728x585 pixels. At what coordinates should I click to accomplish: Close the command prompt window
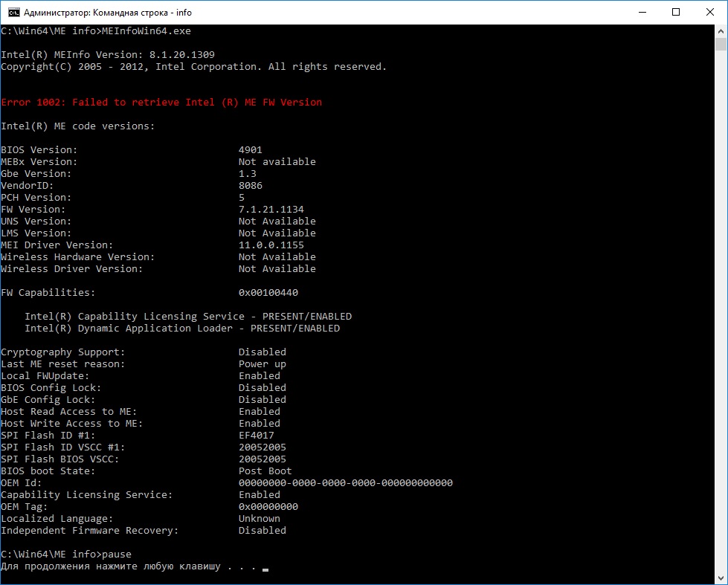(x=710, y=13)
